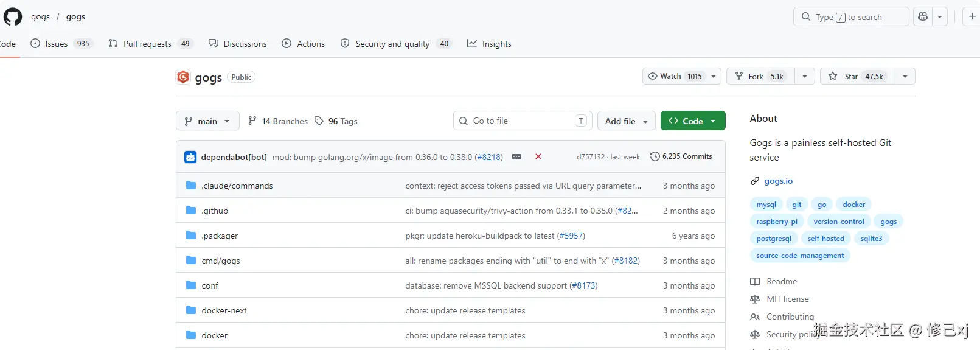The image size is (980, 350).
Task: Open commit d757132 link
Action: click(591, 157)
